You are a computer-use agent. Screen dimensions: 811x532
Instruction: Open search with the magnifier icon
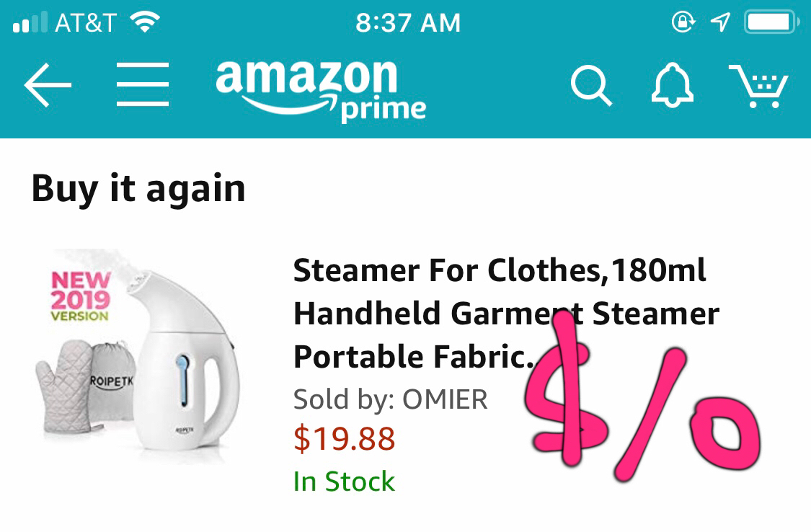tap(591, 87)
